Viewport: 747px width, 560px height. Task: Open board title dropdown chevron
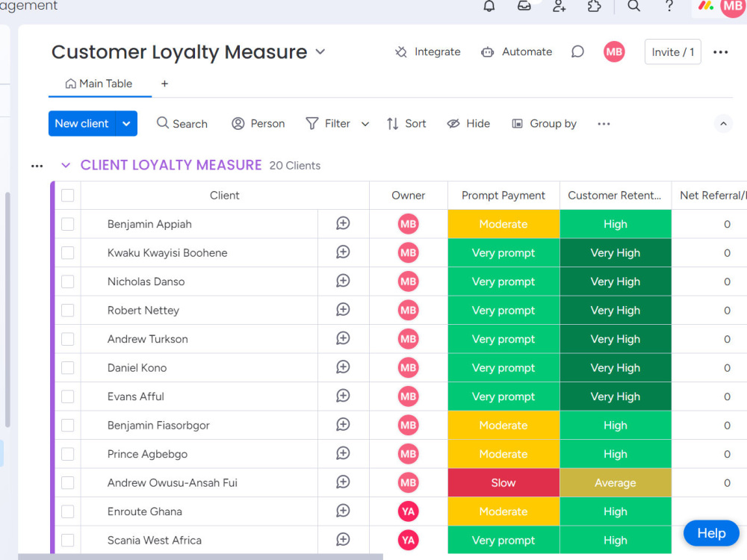pos(320,52)
